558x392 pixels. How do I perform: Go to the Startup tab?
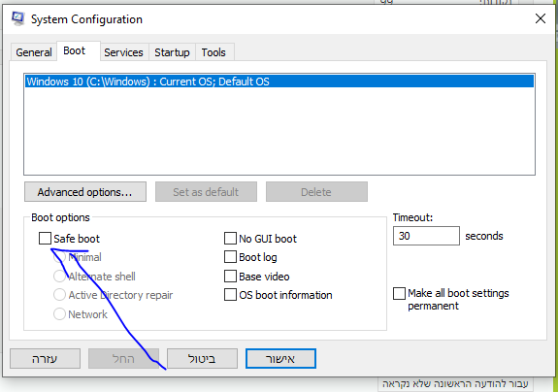coord(172,52)
